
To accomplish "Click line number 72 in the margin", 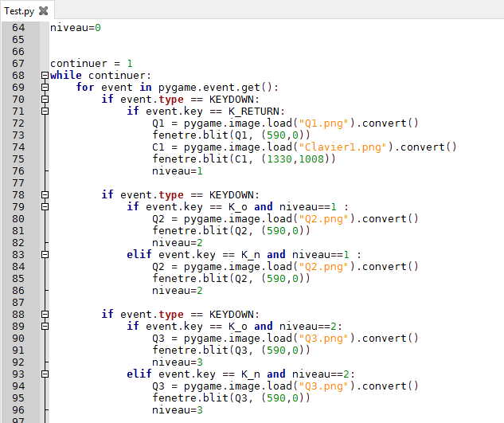I will point(18,123).
